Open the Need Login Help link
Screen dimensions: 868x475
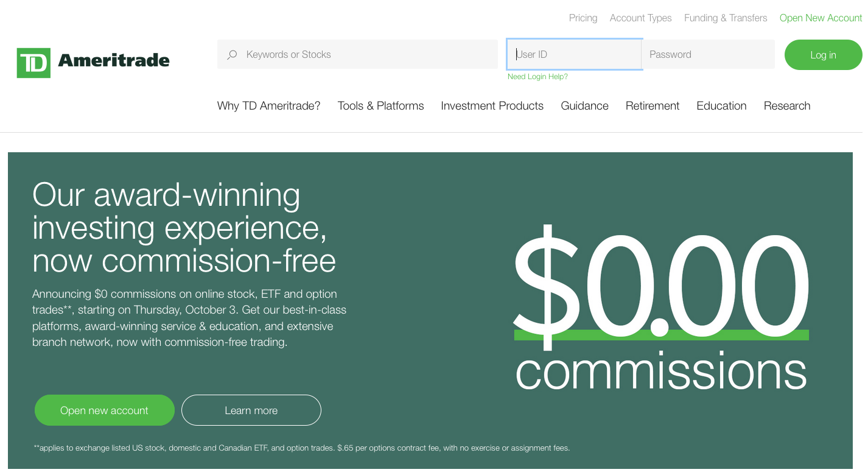click(x=537, y=77)
